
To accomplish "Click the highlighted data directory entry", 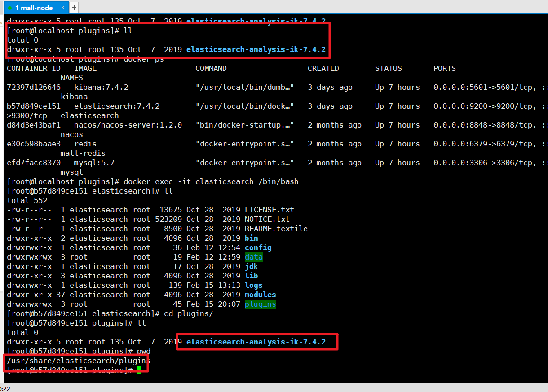I will point(254,257).
